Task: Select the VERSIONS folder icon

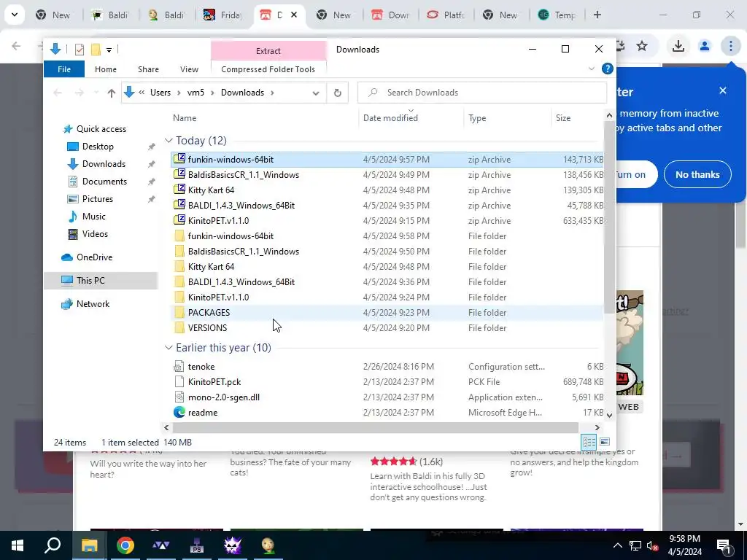Action: (179, 327)
